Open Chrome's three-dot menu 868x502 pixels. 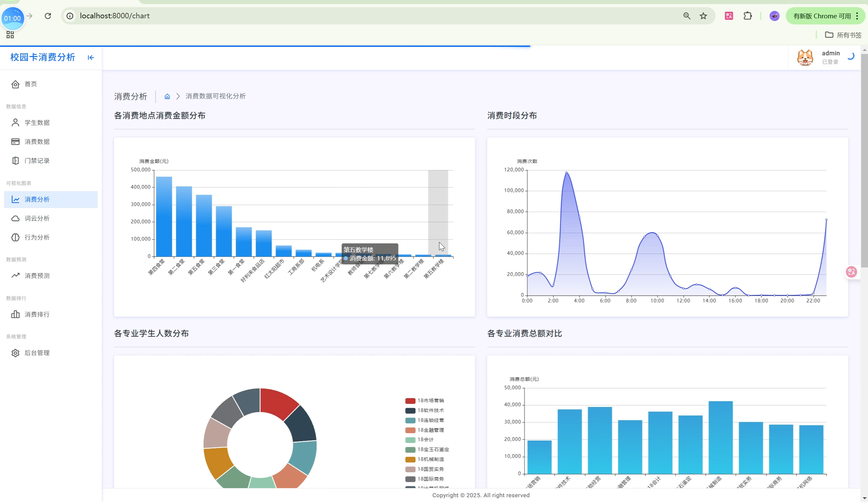[857, 16]
